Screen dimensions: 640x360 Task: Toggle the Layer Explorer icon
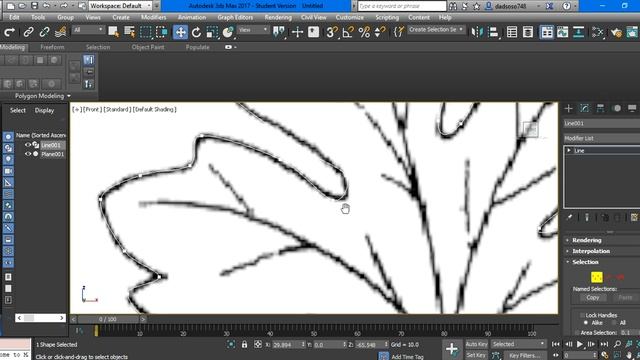pos(528,32)
